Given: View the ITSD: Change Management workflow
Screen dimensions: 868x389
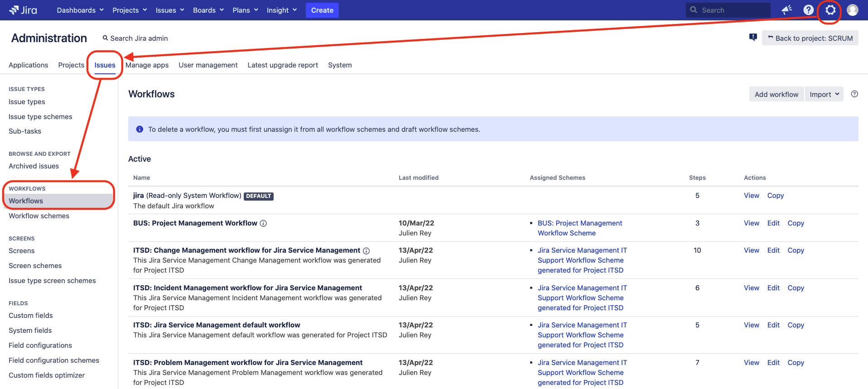Looking at the screenshot, I should coord(752,250).
